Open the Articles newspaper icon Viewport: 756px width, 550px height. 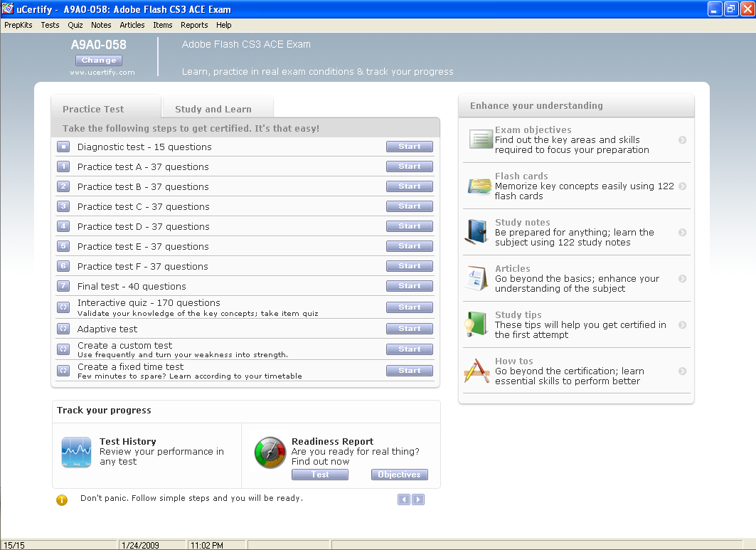point(477,278)
